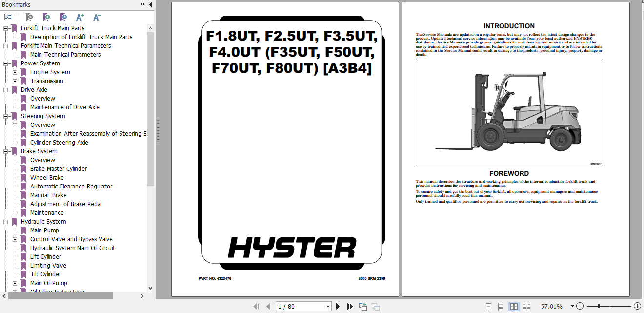Switch to two-page view mode
This screenshot has width=644, height=313.
pyautogui.click(x=514, y=306)
